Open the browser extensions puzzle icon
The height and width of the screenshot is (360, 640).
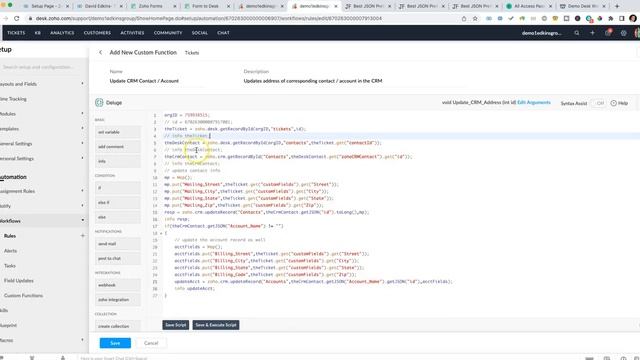pyautogui.click(x=611, y=18)
